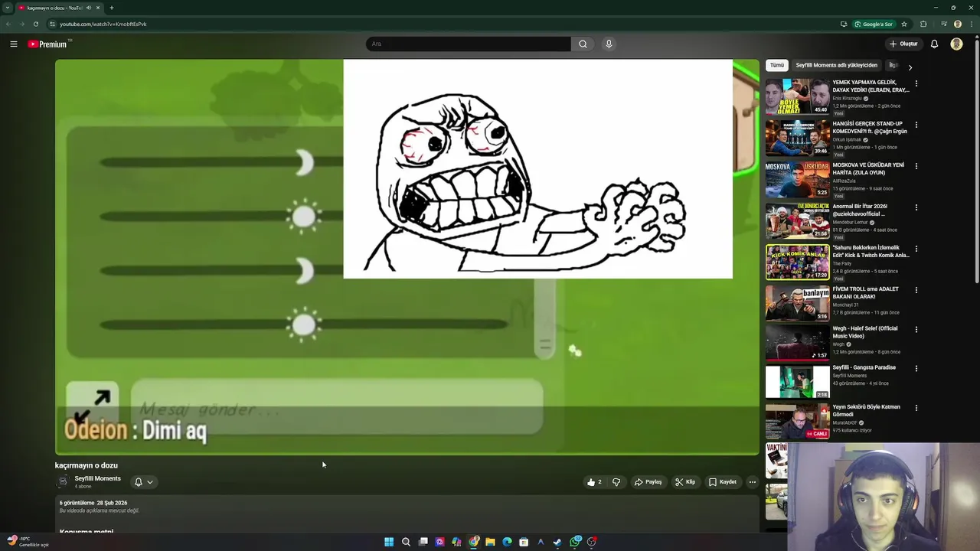Dislike the video with thumbs down

coord(616,482)
